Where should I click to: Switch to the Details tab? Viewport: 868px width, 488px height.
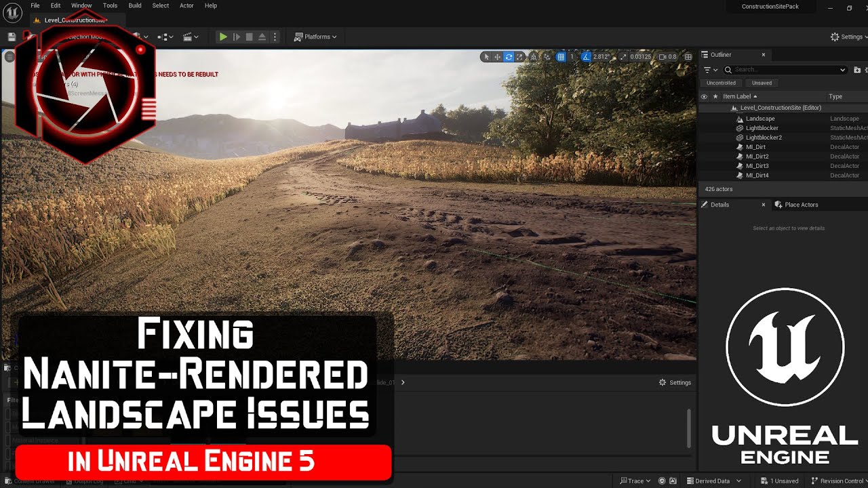click(x=719, y=205)
